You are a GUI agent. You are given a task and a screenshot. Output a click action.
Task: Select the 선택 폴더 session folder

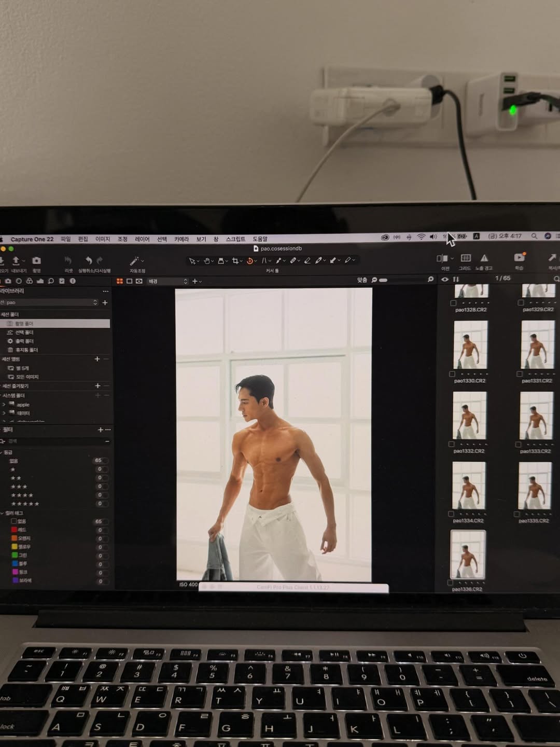(24, 333)
